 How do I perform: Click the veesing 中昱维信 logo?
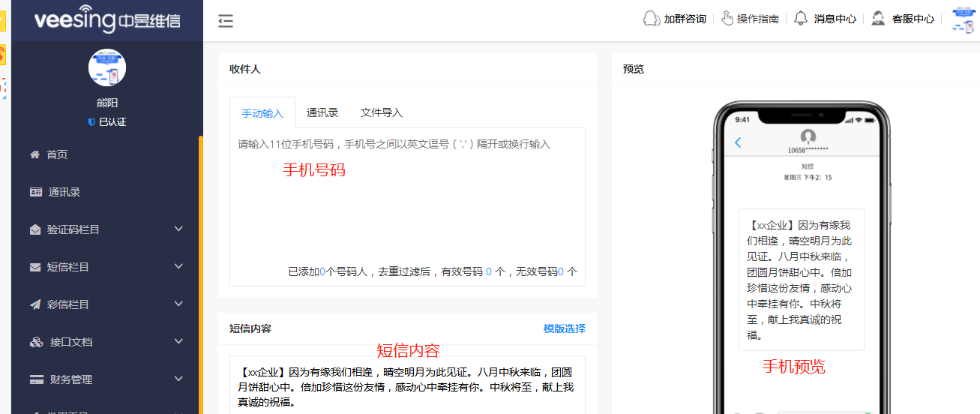point(107,19)
